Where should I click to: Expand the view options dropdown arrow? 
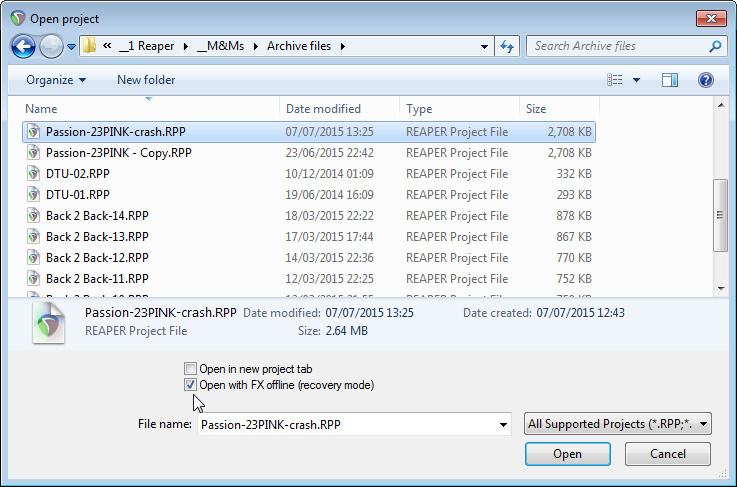click(x=636, y=80)
